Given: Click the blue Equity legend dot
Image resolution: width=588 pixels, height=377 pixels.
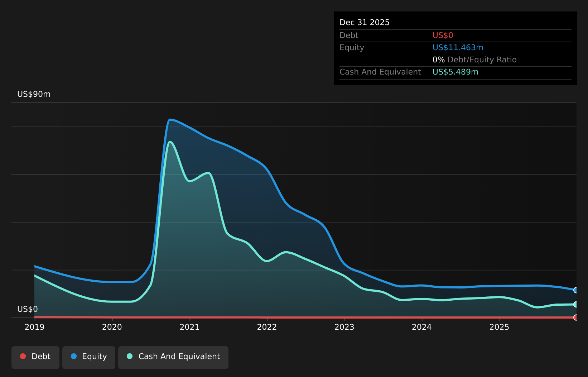Looking at the screenshot, I should [74, 356].
